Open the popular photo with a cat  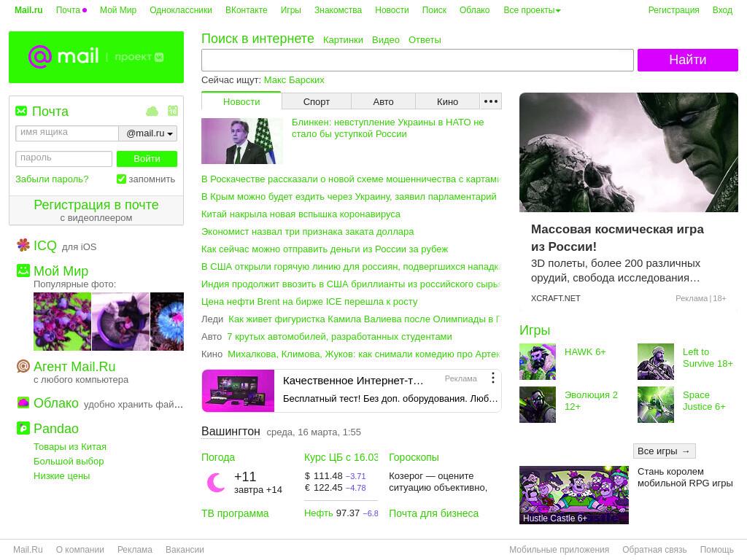120,322
